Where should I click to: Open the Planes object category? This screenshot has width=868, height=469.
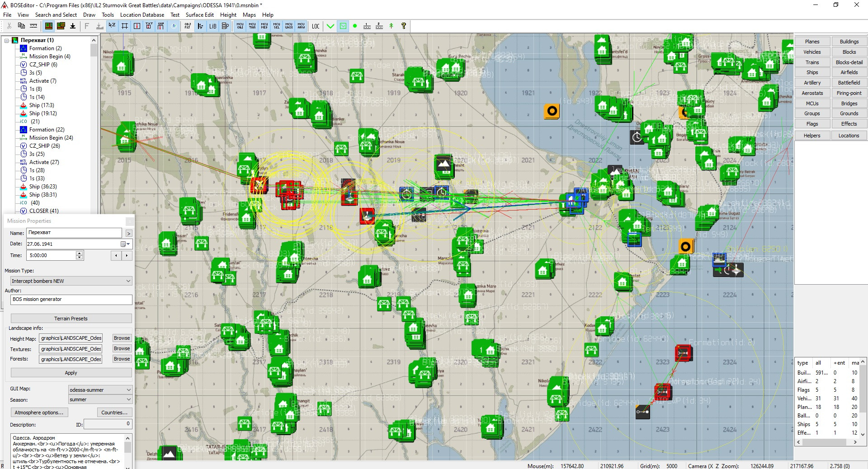(812, 42)
